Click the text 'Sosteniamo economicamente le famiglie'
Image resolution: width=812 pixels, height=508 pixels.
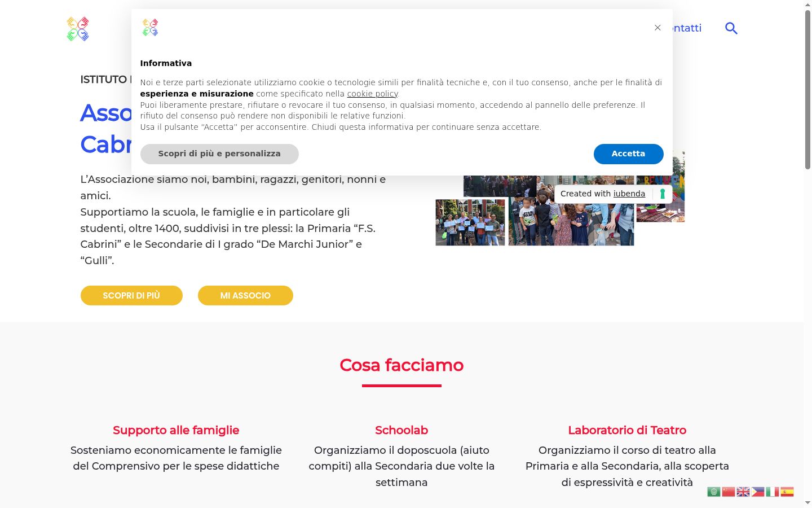tap(176, 450)
